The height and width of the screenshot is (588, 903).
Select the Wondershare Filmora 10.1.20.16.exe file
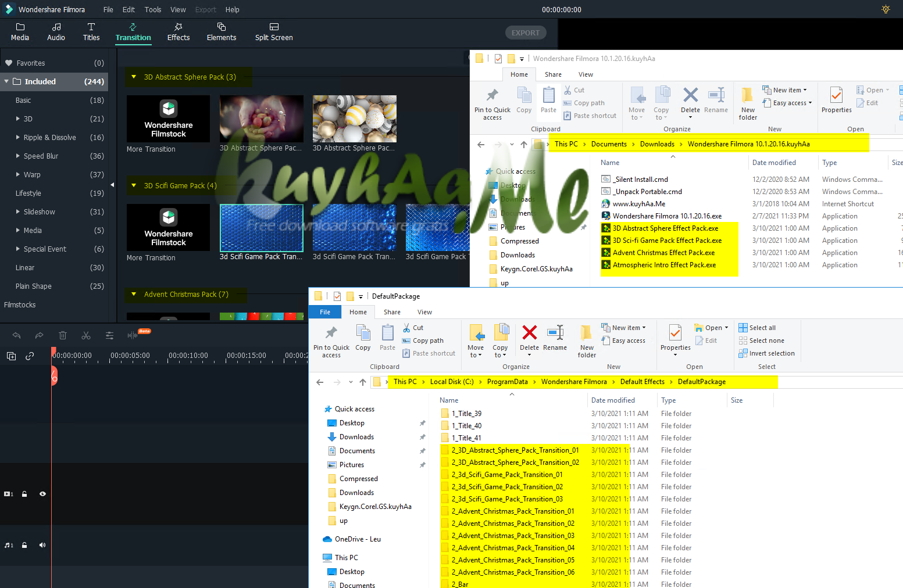[667, 216]
